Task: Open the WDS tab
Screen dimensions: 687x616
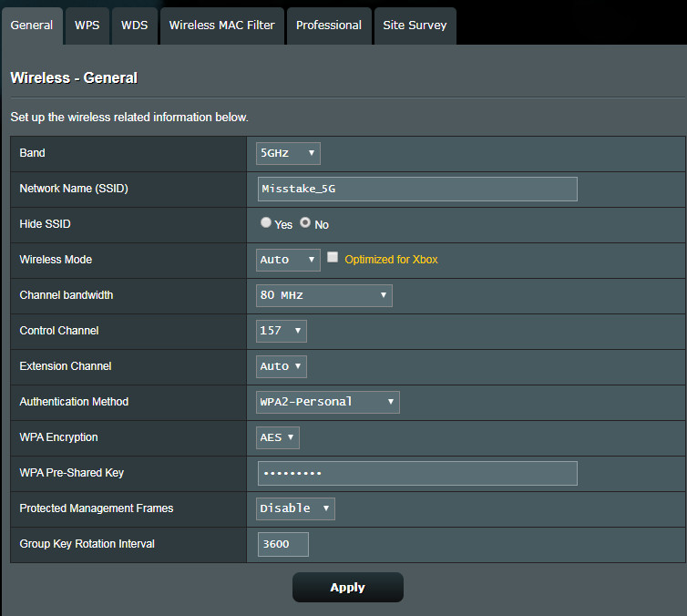Action: coord(134,26)
